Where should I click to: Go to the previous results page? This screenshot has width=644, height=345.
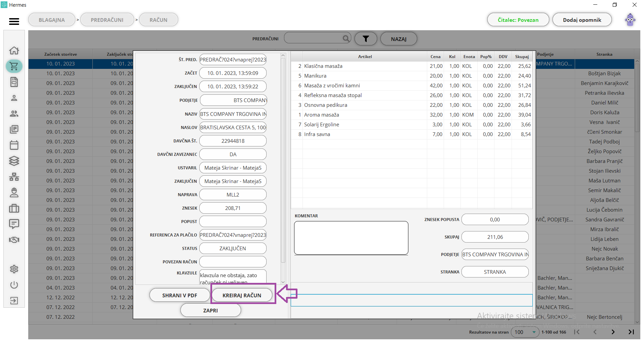click(x=595, y=332)
